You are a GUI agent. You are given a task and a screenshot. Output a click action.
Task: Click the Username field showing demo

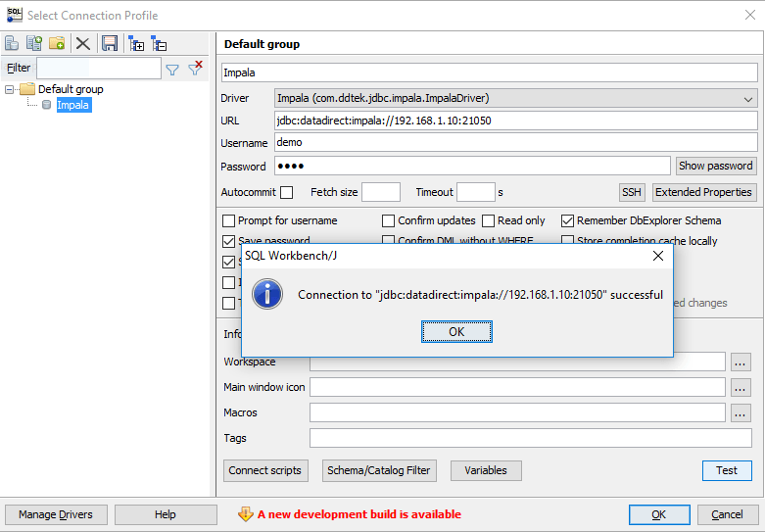click(515, 142)
